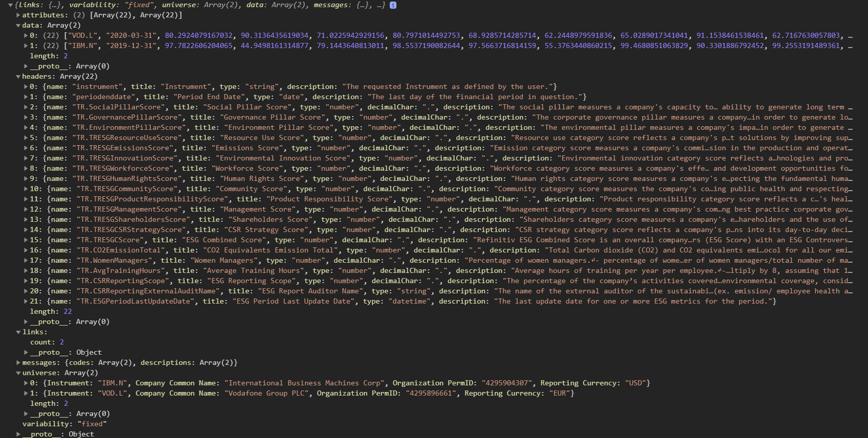The width and height of the screenshot is (868, 438).
Task: Expand header 15 TR.TRESGCScore
Action: (26, 240)
